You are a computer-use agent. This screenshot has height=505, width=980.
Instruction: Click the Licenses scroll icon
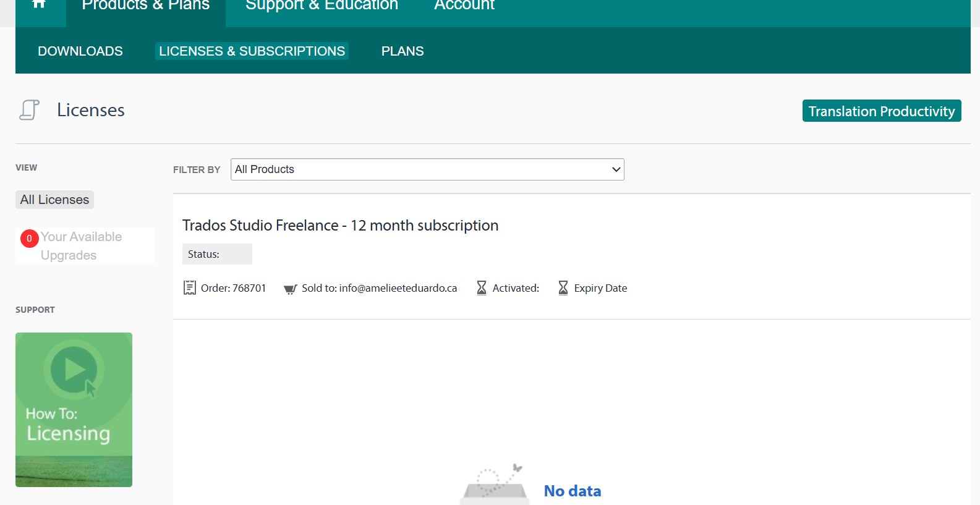[29, 110]
